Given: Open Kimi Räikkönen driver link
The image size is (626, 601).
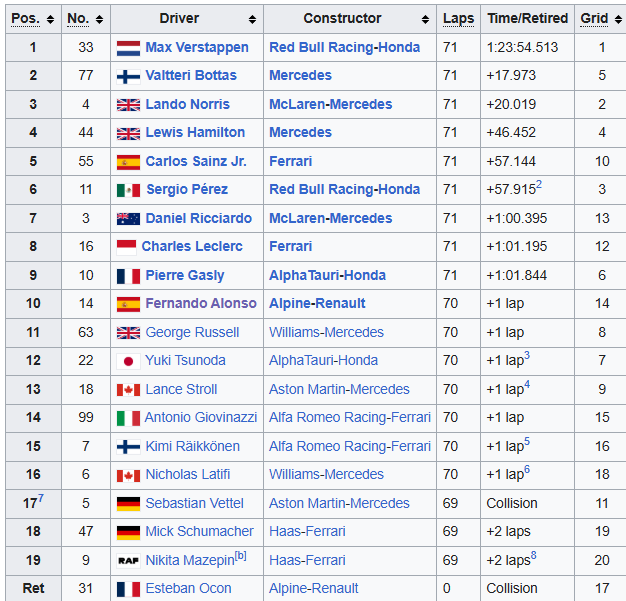Looking at the screenshot, I should pos(192,446).
